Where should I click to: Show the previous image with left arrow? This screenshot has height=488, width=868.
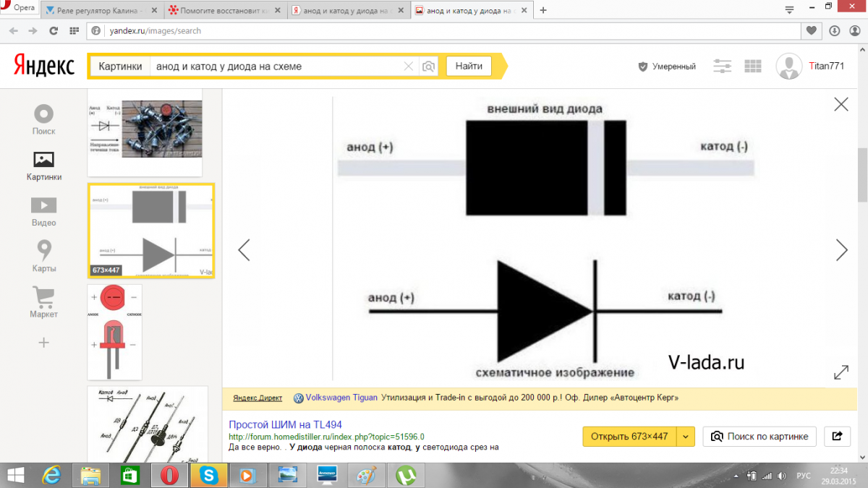pyautogui.click(x=244, y=250)
